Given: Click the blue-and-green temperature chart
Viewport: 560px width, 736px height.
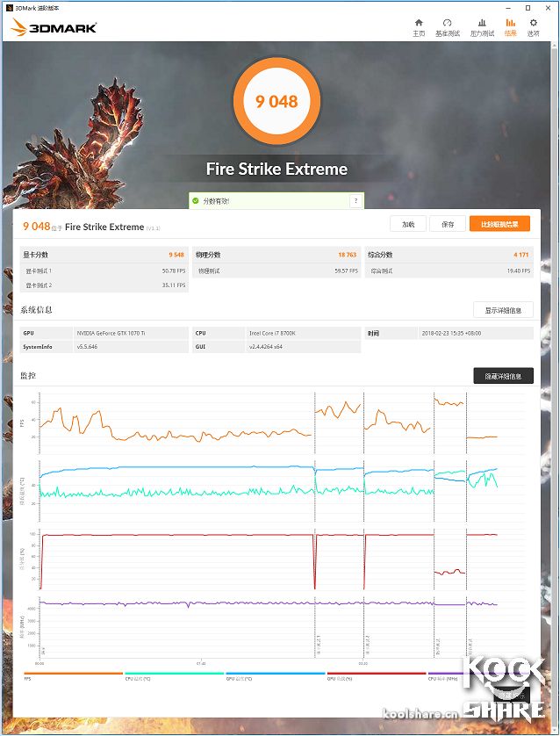Looking at the screenshot, I should [269, 490].
